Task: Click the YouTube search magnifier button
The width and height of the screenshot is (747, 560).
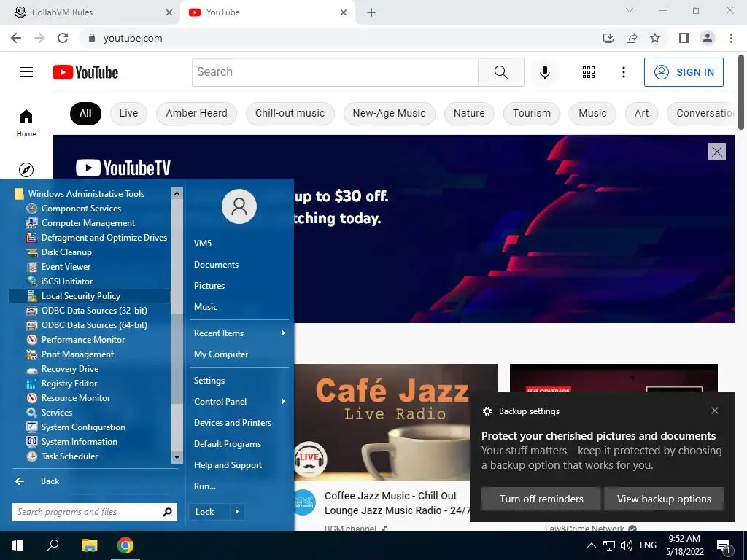Action: pyautogui.click(x=500, y=72)
